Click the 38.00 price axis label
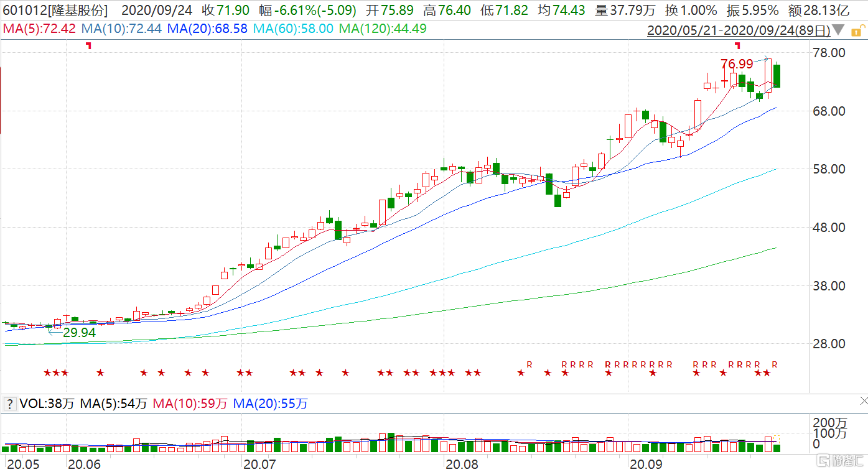The image size is (868, 472). [830, 285]
